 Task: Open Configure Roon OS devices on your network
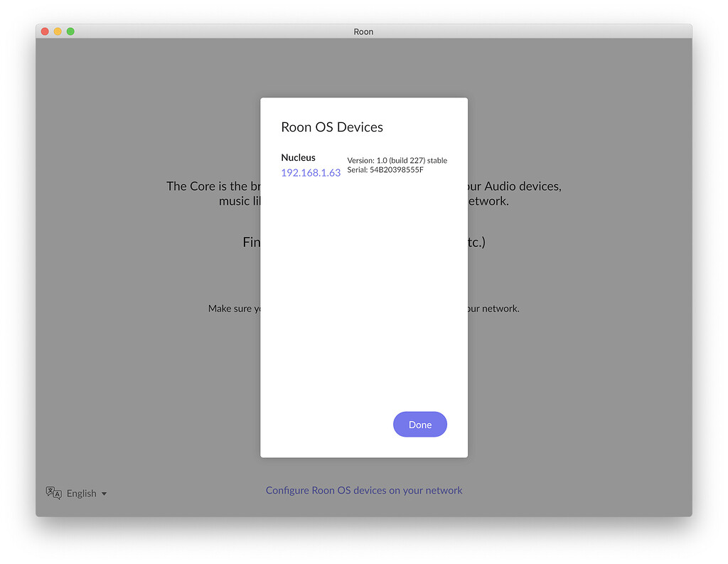[363, 490]
